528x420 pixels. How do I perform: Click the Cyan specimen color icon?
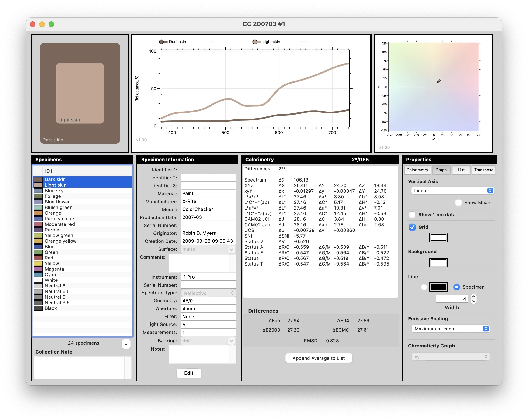[38, 275]
